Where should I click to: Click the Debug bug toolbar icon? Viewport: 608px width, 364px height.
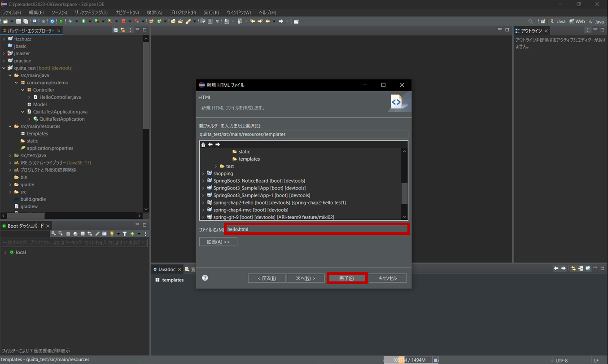(x=70, y=21)
